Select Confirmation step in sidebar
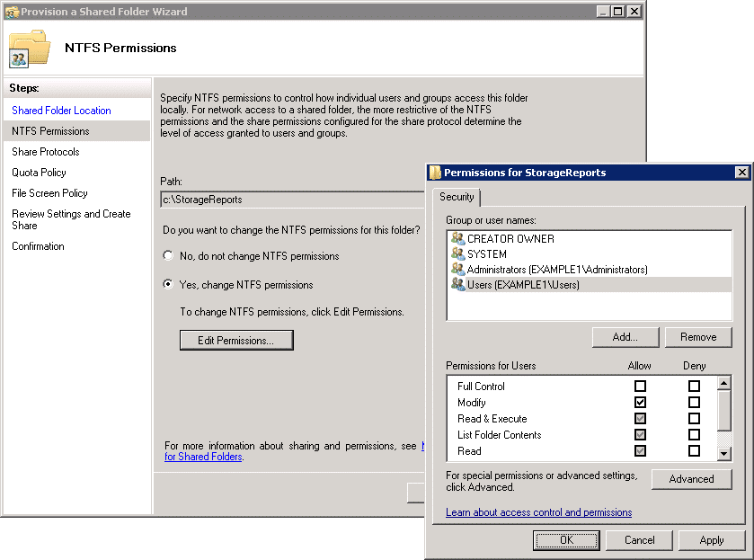754x560 pixels. click(38, 246)
